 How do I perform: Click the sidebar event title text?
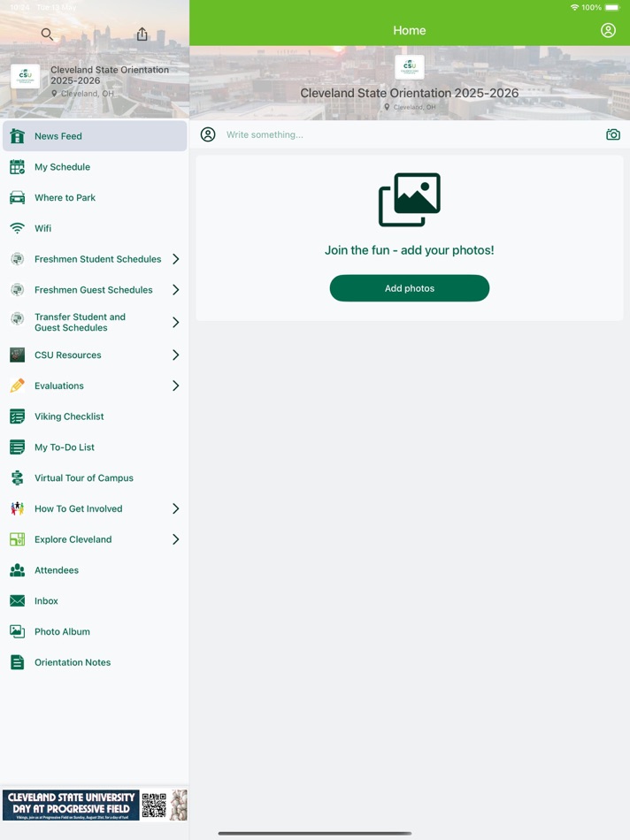[110, 75]
